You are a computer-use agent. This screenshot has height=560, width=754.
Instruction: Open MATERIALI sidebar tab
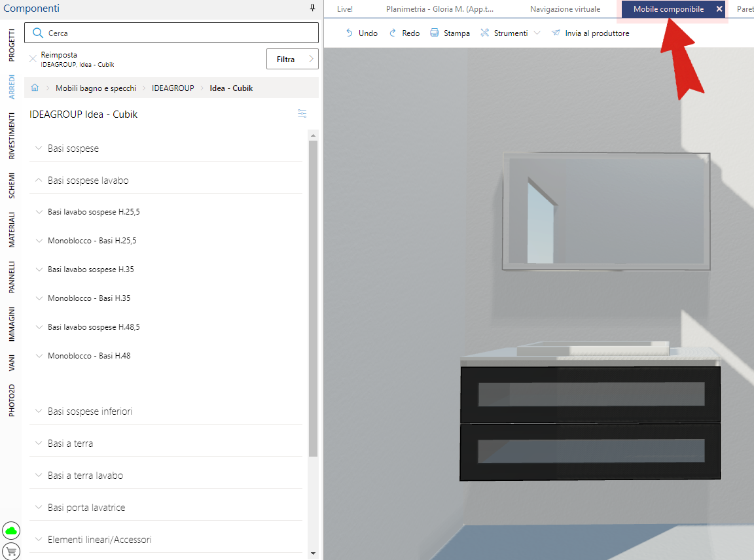12,230
